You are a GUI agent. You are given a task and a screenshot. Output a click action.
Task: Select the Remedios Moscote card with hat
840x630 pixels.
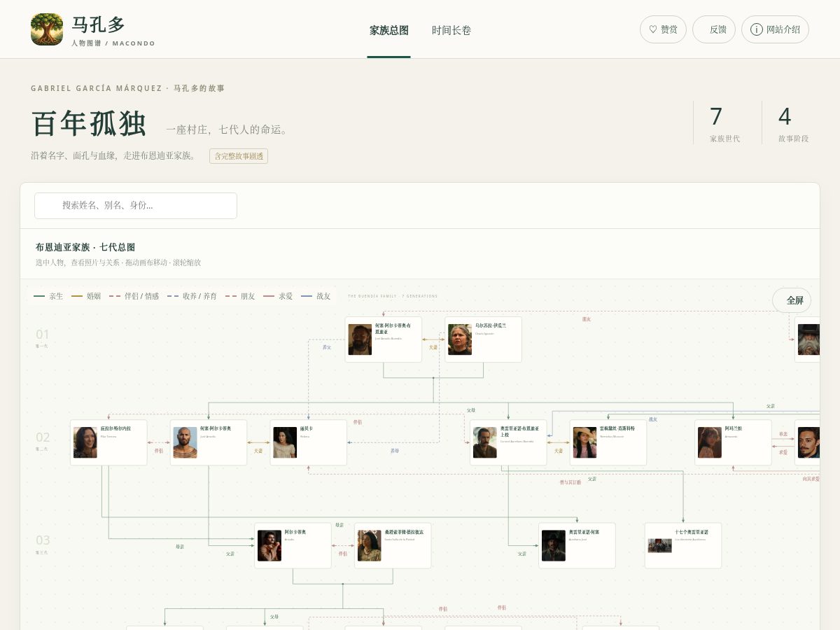[x=608, y=442]
